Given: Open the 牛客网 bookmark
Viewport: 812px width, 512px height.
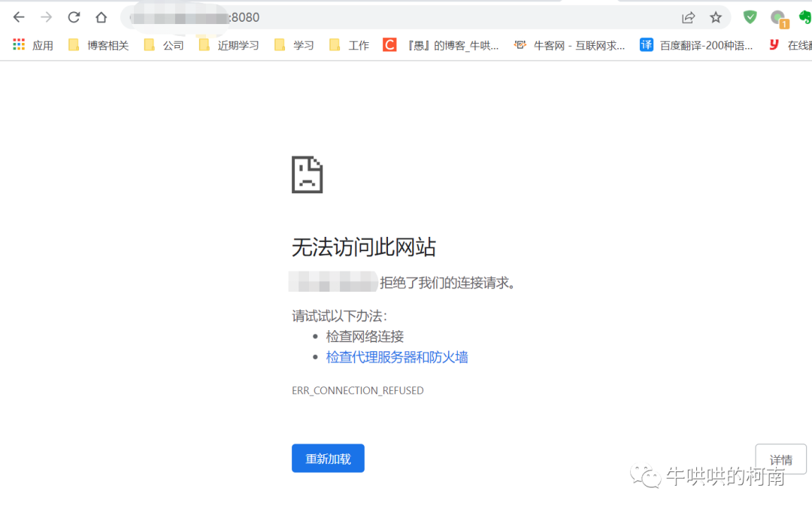Looking at the screenshot, I should click(x=569, y=45).
